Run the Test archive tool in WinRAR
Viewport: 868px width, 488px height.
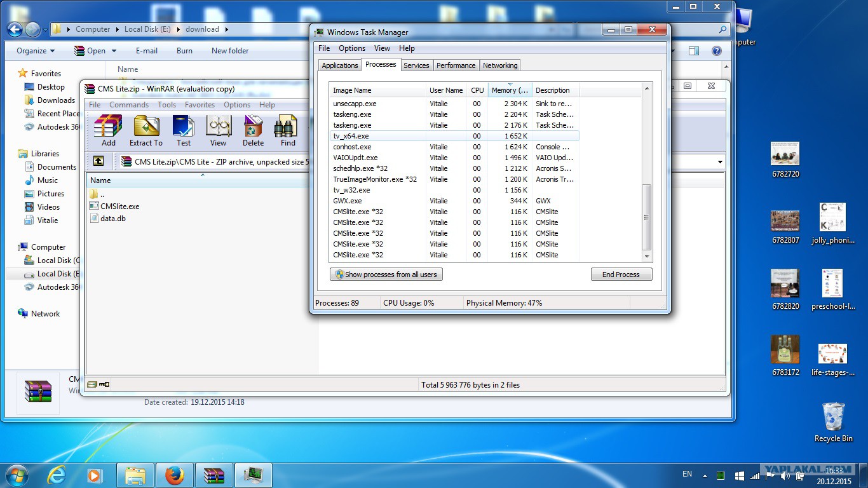184,132
